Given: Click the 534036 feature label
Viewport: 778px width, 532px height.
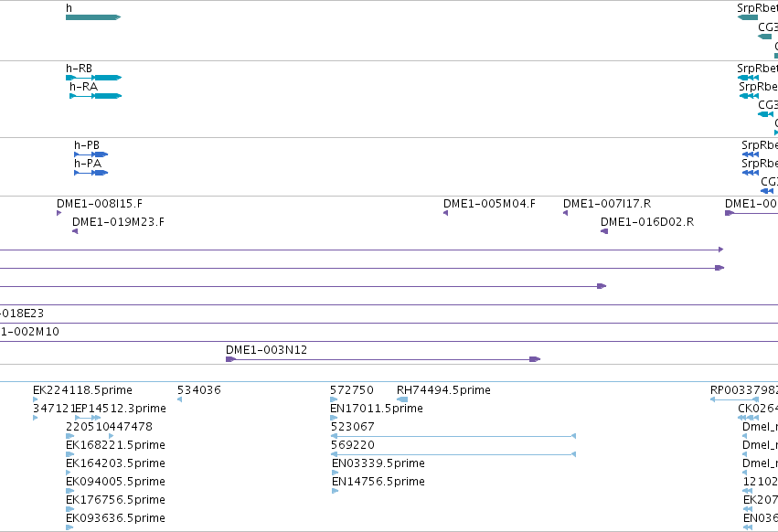Looking at the screenshot, I should click(x=199, y=390).
